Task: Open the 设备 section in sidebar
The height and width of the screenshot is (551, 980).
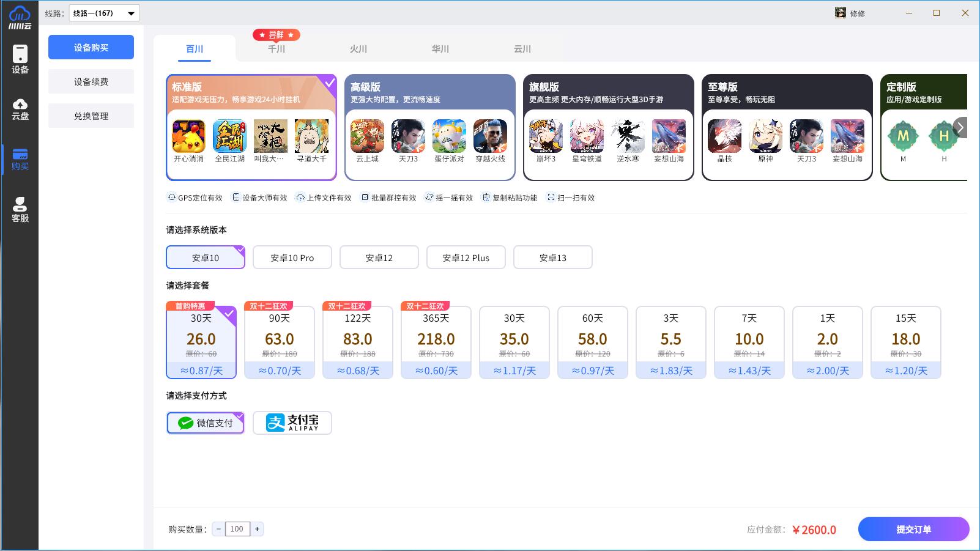Action: coord(20,59)
